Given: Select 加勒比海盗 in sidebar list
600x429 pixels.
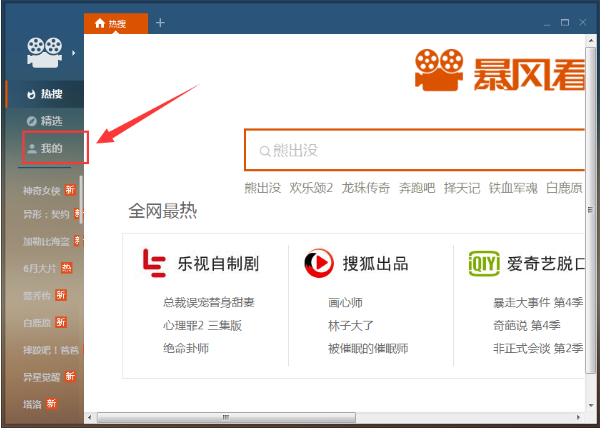Looking at the screenshot, I should pyautogui.click(x=46, y=241).
